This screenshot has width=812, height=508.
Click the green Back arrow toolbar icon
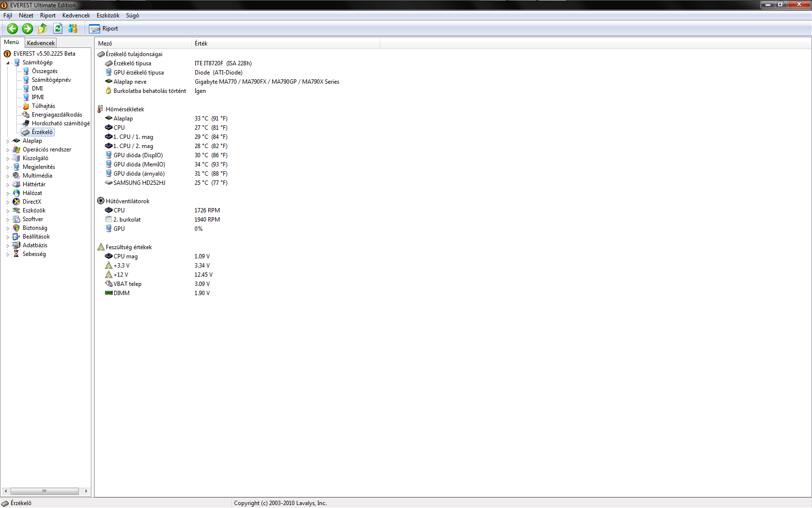point(13,29)
